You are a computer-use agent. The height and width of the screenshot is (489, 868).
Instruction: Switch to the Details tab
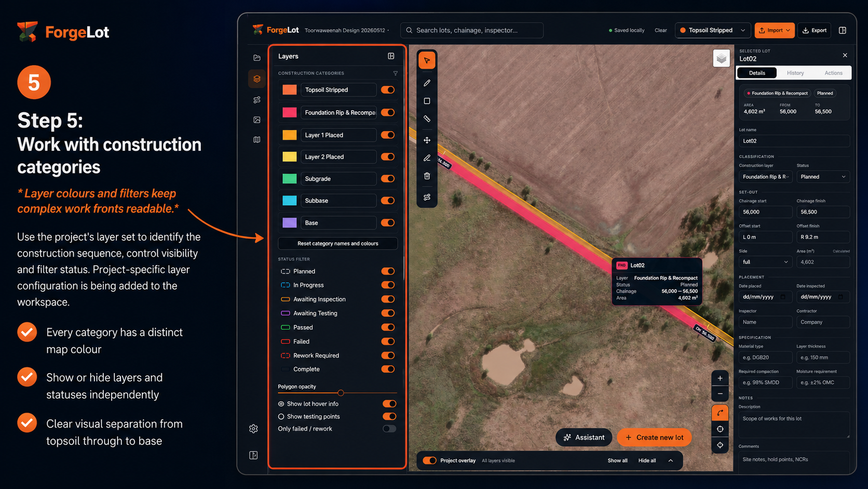757,73
